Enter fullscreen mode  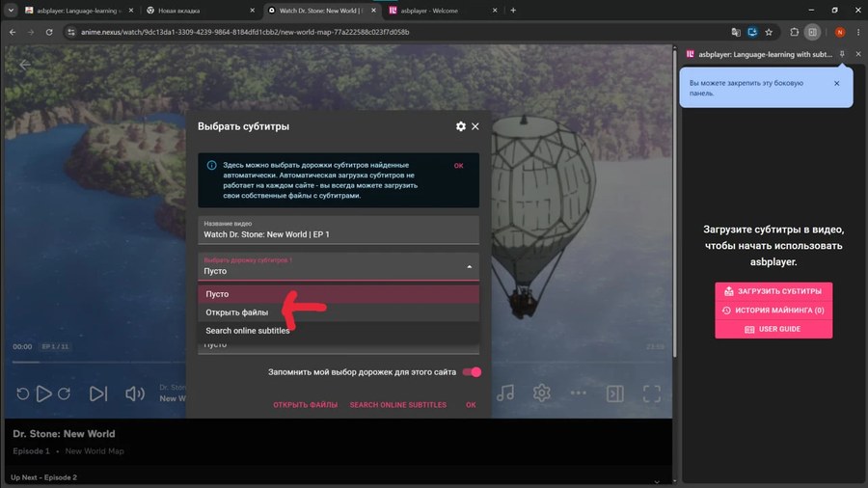(x=652, y=393)
